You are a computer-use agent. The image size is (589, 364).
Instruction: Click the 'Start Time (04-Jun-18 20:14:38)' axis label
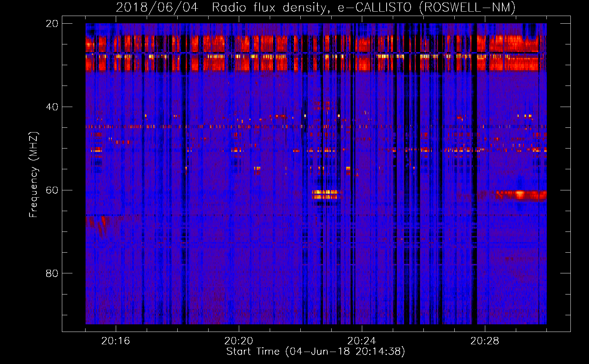(x=316, y=352)
